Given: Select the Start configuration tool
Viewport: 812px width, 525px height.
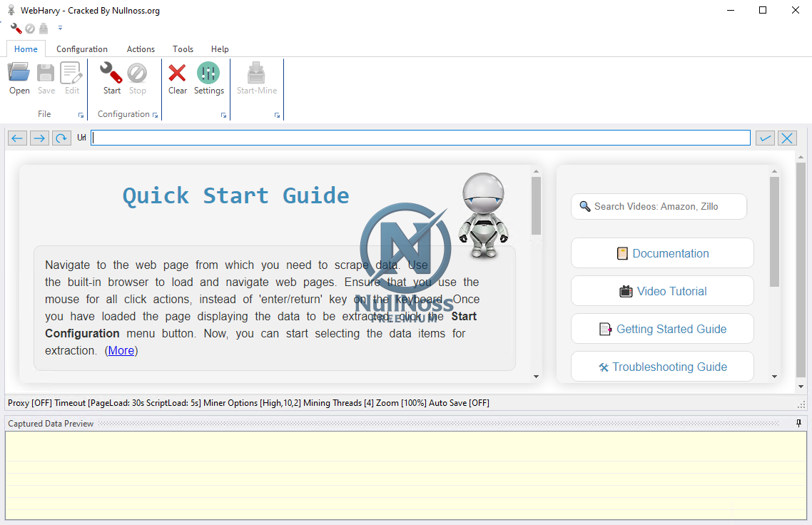Looking at the screenshot, I should click(x=111, y=78).
